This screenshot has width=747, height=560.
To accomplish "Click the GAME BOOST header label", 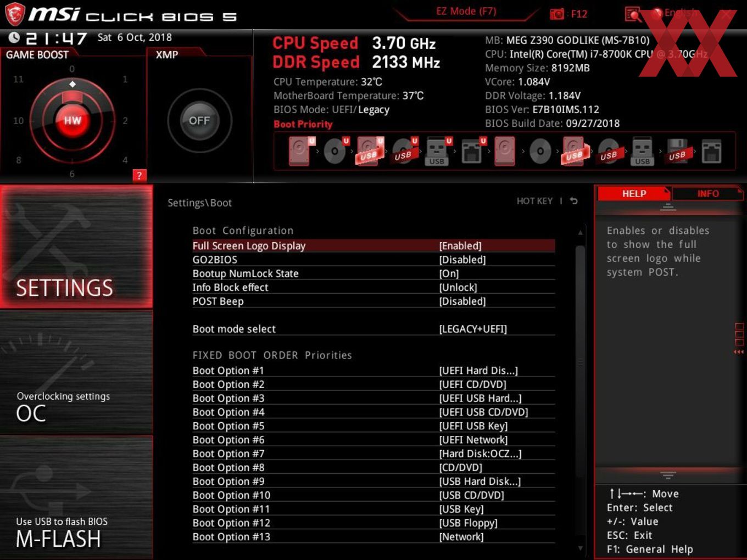I will click(x=37, y=55).
